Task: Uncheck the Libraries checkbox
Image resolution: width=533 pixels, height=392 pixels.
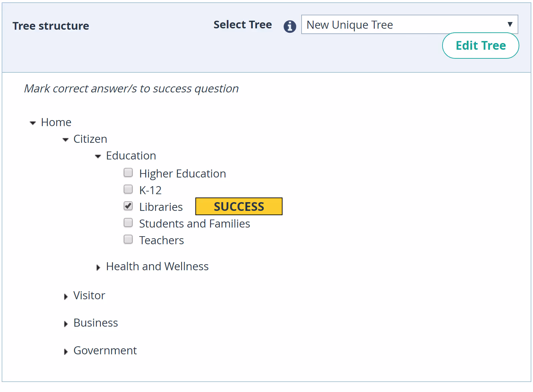Action: [x=128, y=206]
